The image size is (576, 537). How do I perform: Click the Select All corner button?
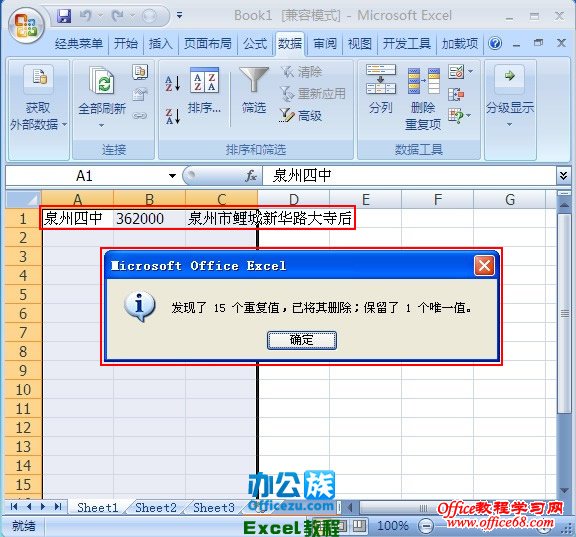click(24, 199)
